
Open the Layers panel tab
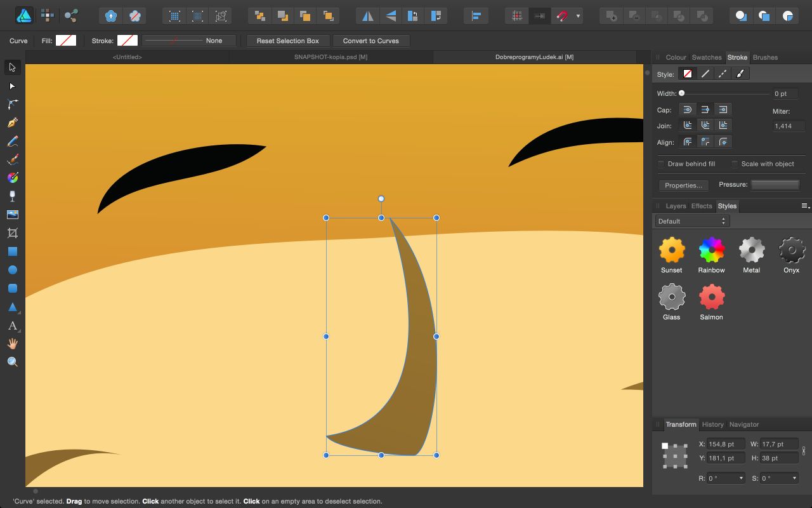tap(676, 206)
